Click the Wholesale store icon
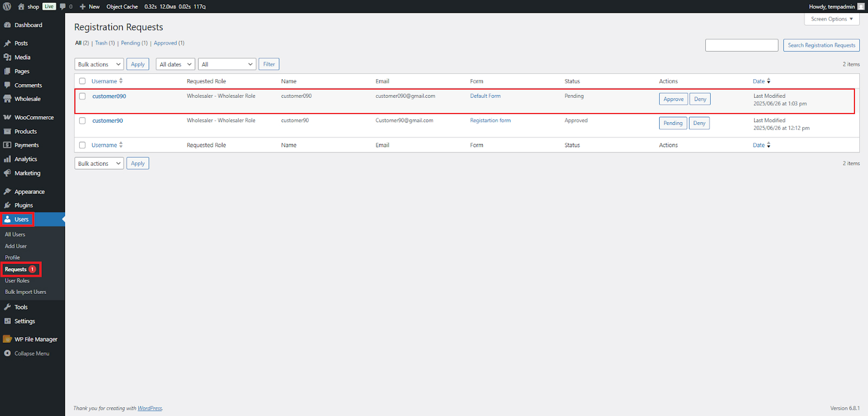 8,99
